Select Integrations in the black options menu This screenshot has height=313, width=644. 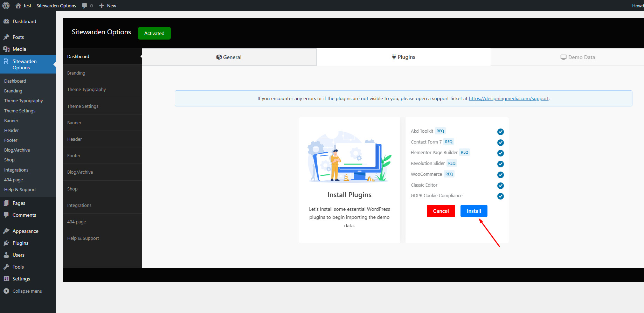tap(102, 205)
